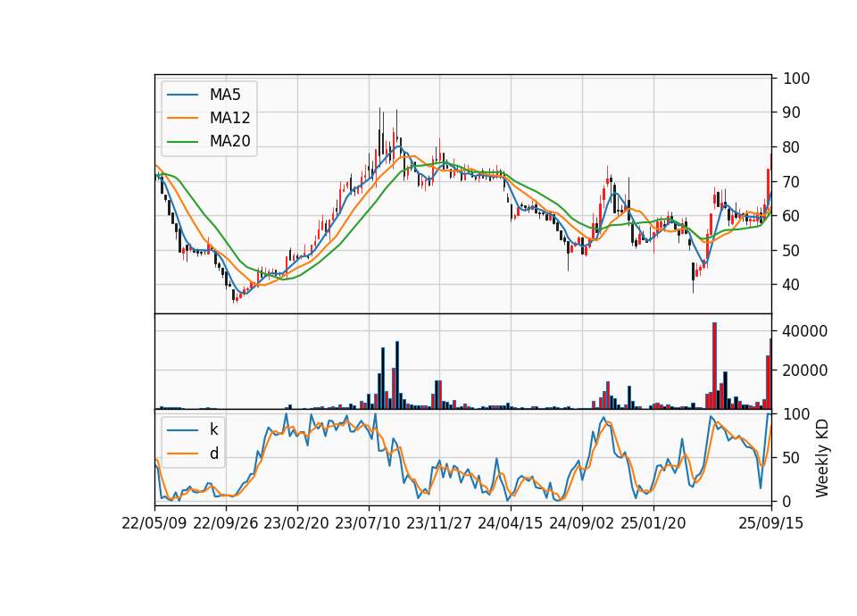
Task: Click the tallest red volume bar
Action: [x=714, y=366]
